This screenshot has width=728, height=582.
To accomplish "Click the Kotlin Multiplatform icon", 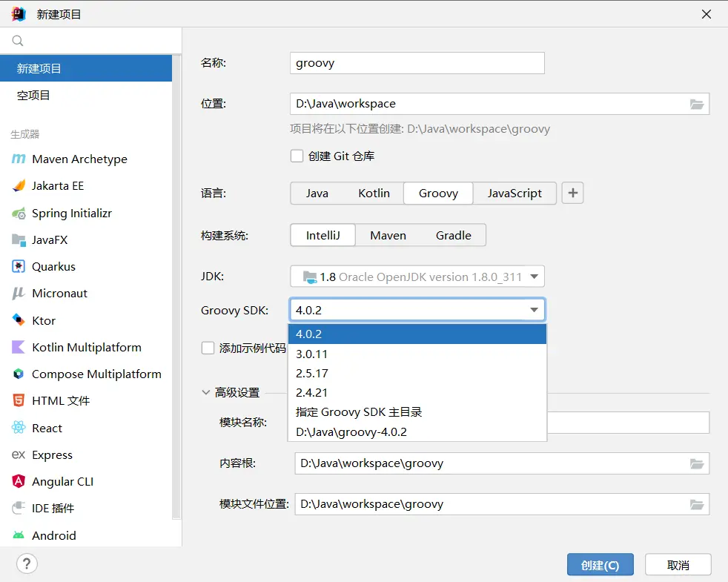I will pos(19,347).
